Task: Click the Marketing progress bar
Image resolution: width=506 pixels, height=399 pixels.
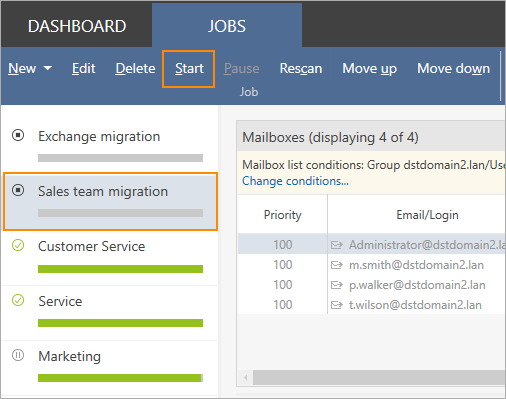Action: [120, 378]
